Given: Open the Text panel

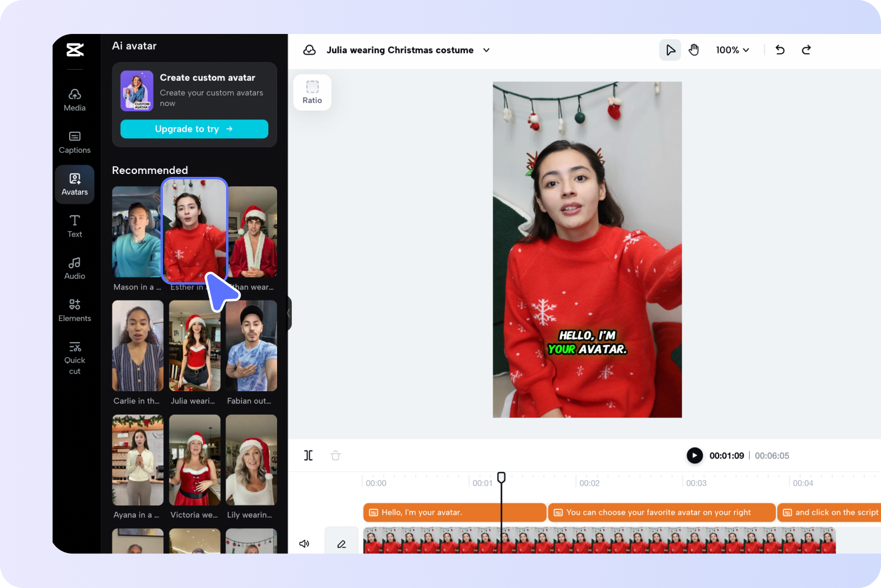Looking at the screenshot, I should (x=74, y=226).
